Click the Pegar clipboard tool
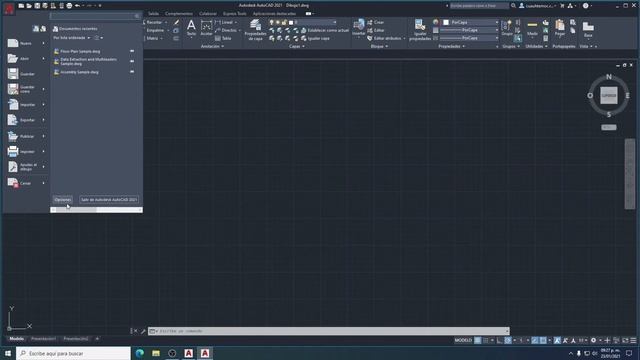 560,28
